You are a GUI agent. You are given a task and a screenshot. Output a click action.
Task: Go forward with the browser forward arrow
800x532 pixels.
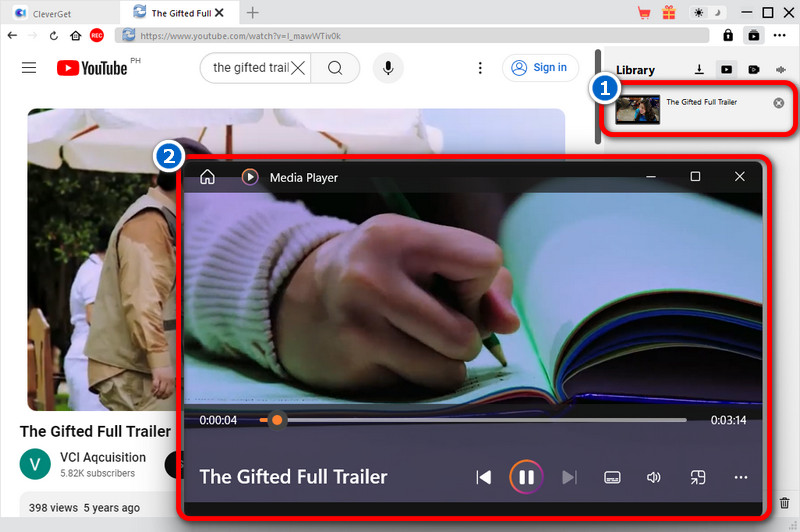[x=33, y=35]
